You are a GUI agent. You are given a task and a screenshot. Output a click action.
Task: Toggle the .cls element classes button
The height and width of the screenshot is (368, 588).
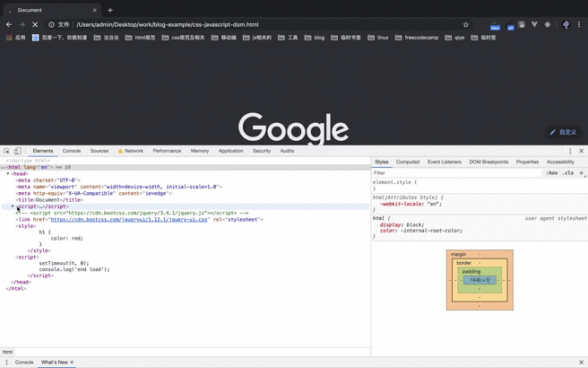pyautogui.click(x=568, y=172)
